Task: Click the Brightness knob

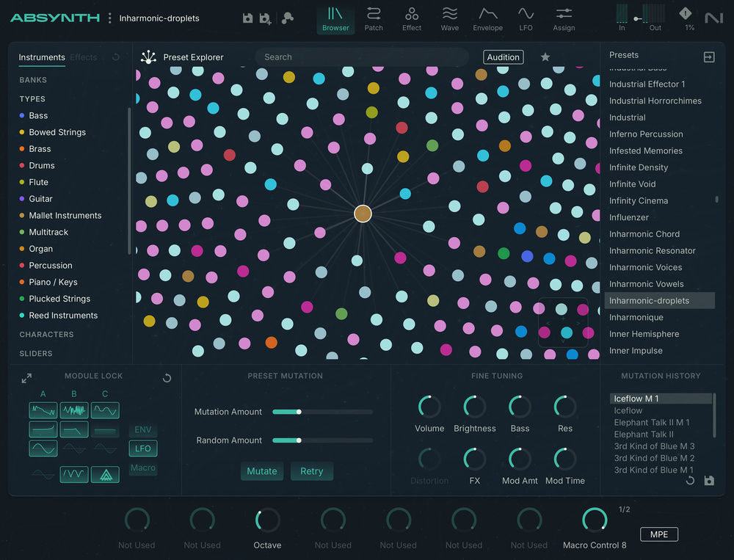Action: [x=474, y=407]
